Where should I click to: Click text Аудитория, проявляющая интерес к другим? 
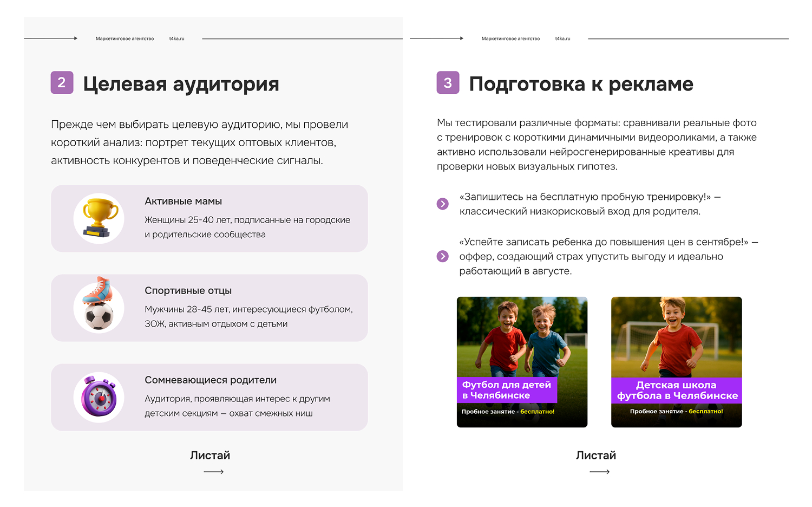point(237,399)
